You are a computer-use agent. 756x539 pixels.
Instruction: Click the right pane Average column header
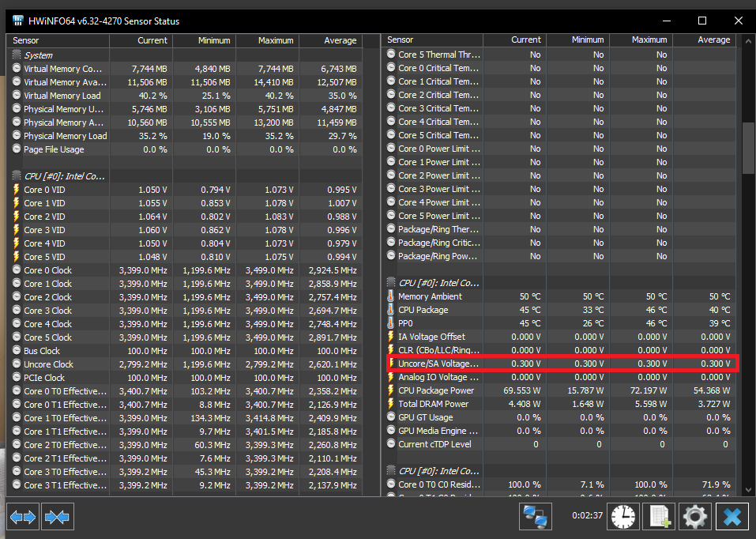click(705, 40)
